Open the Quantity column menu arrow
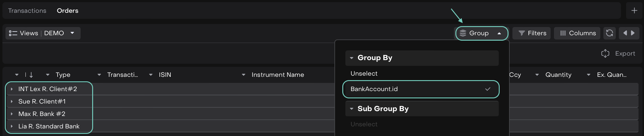 tap(537, 75)
